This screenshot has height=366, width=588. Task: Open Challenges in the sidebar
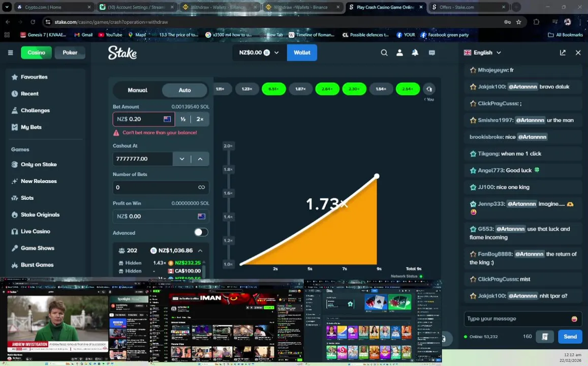(35, 110)
